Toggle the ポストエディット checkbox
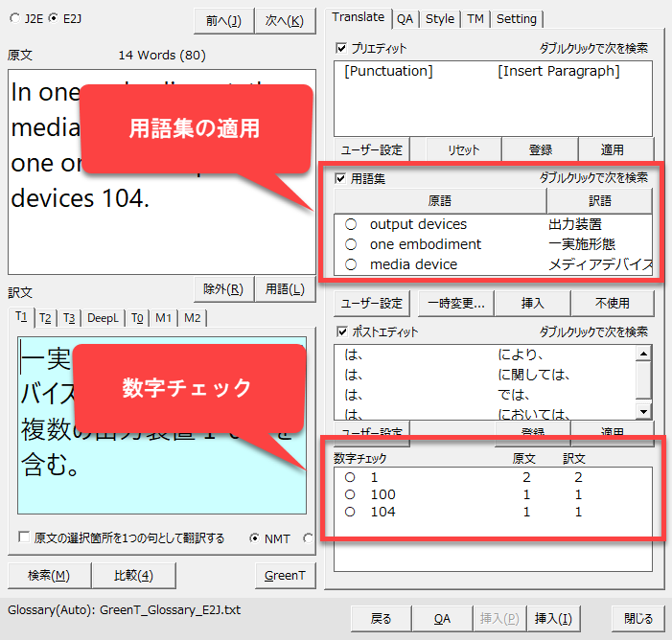The image size is (672, 640). point(341,331)
